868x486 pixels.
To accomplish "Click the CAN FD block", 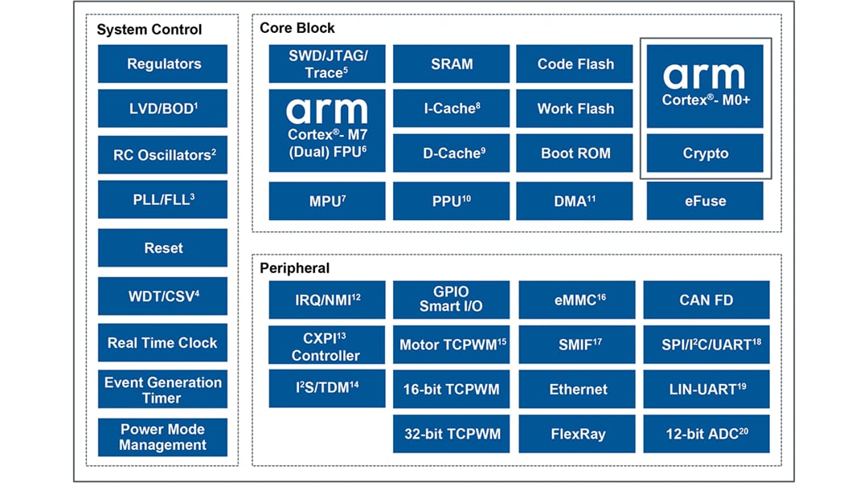I will coord(706,300).
